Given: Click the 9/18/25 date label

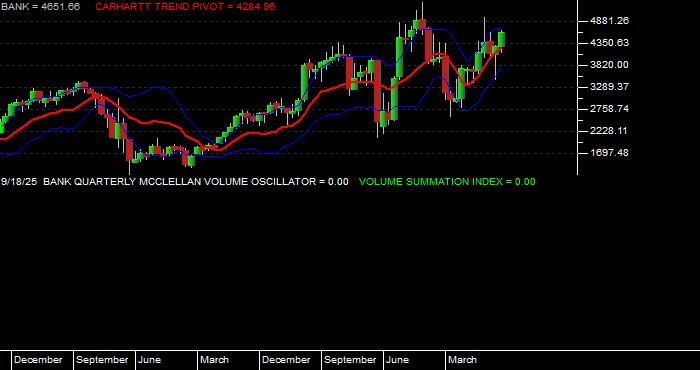Looking at the screenshot, I should point(19,182).
